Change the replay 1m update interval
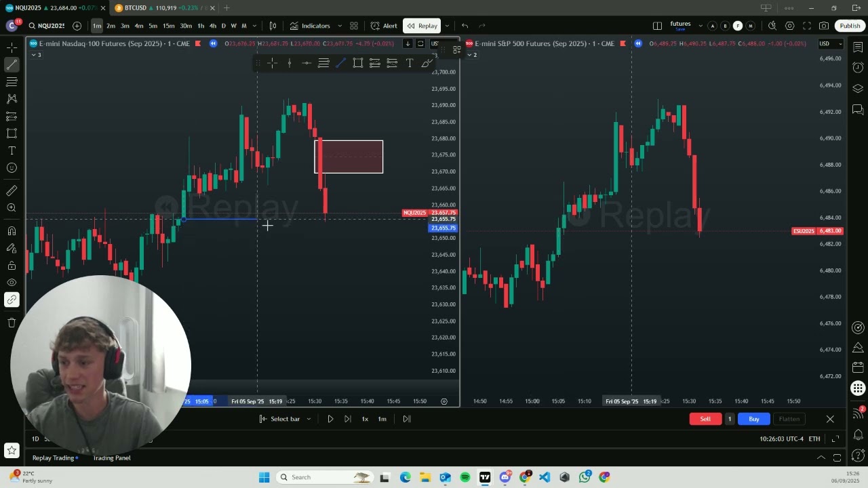 click(382, 419)
